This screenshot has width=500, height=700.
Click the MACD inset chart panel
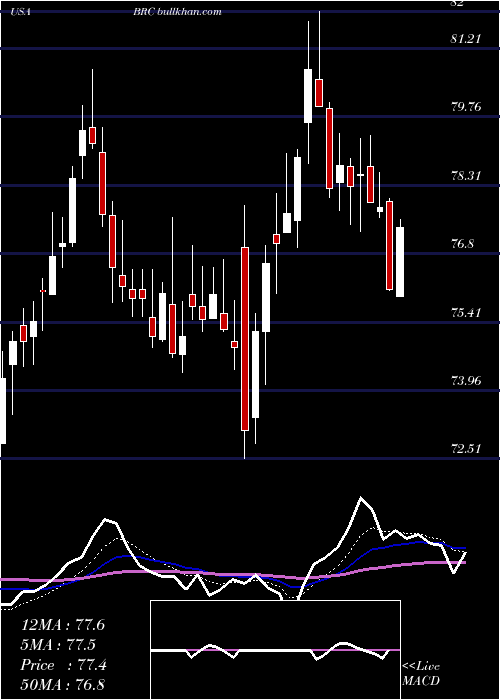pyautogui.click(x=275, y=650)
